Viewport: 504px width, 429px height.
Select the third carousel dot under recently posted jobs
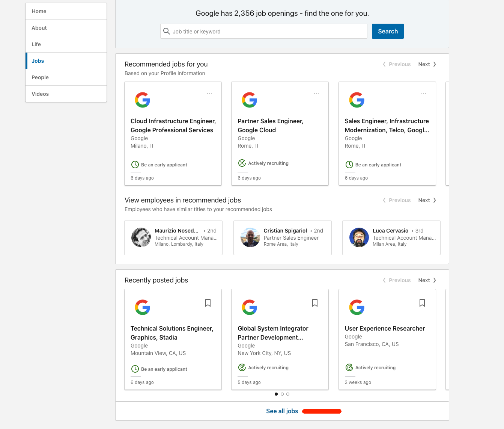[287, 394]
